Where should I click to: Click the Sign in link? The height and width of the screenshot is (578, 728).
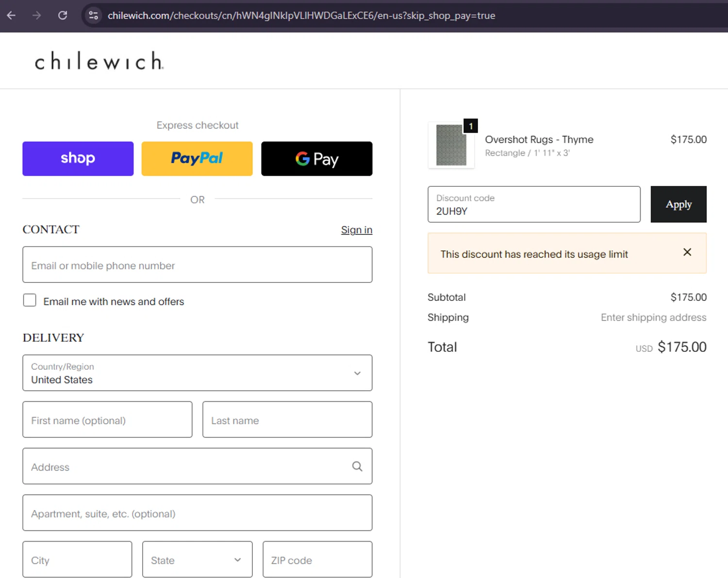(357, 230)
